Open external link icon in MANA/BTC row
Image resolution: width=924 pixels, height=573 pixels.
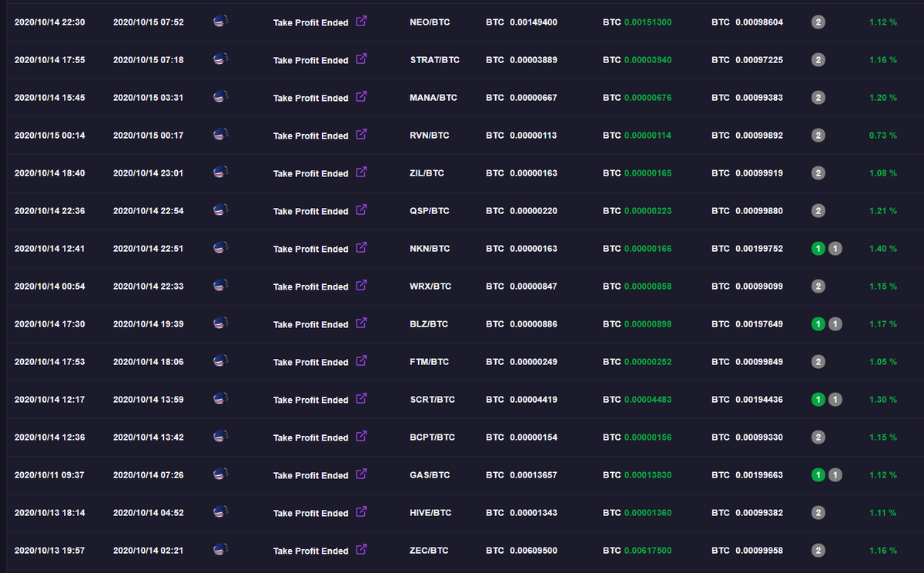pyautogui.click(x=361, y=97)
